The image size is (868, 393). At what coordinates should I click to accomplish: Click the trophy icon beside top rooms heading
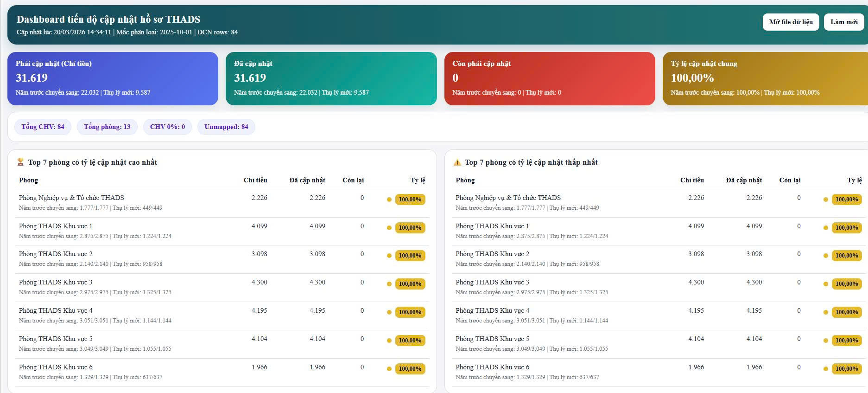point(20,162)
